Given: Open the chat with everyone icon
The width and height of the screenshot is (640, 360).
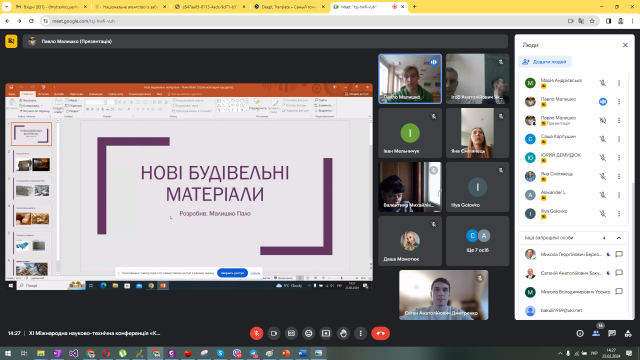Looking at the screenshot, I should [612, 333].
